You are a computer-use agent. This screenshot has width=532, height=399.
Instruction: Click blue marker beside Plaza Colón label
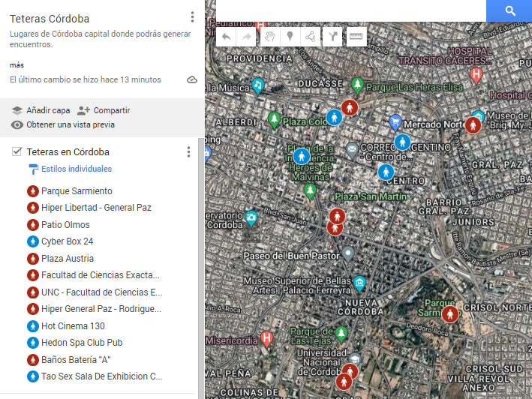[x=334, y=117]
